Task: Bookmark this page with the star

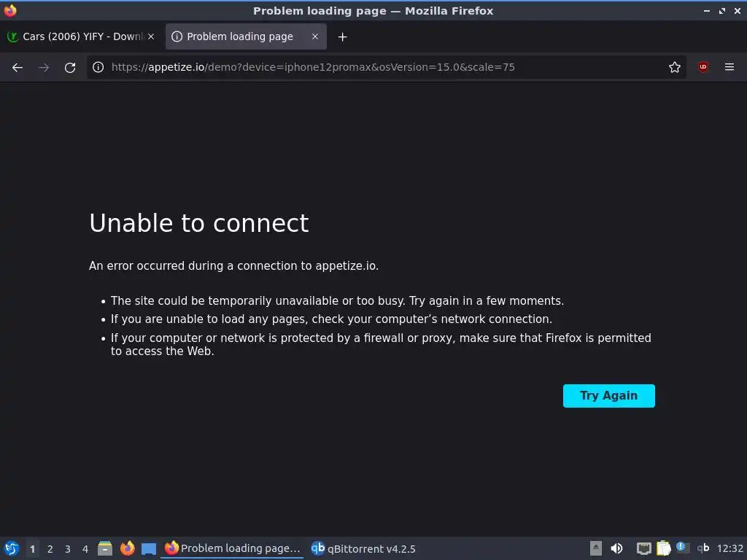Action: 675,67
